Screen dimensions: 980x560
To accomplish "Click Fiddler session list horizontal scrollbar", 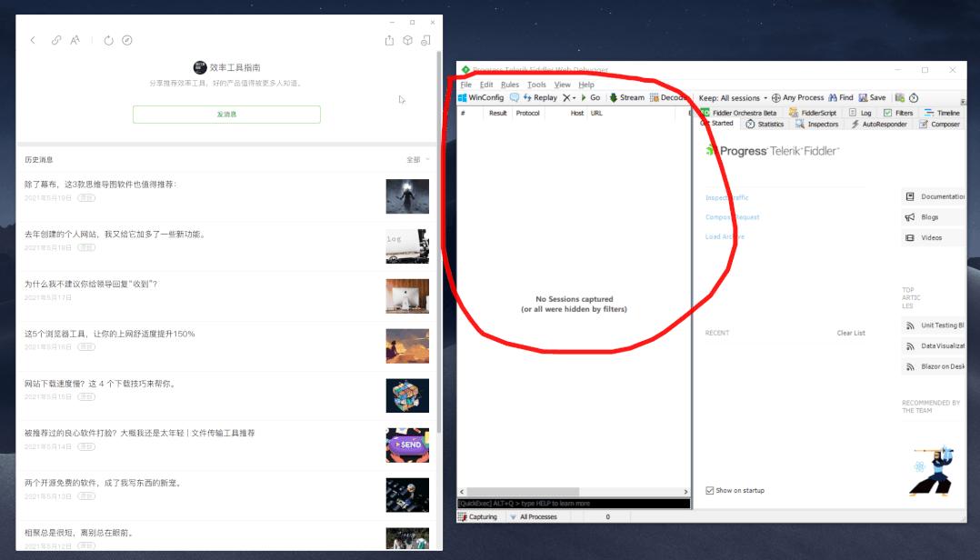I will 523,492.
